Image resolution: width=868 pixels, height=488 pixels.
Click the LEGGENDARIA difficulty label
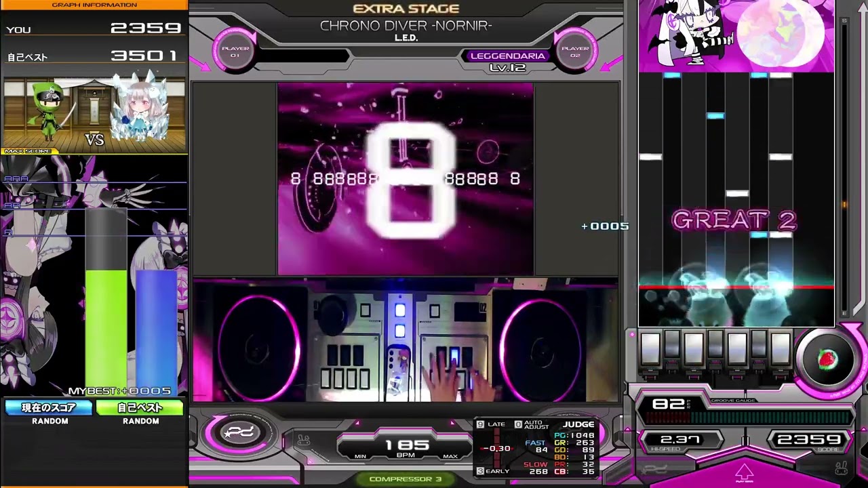click(x=507, y=56)
